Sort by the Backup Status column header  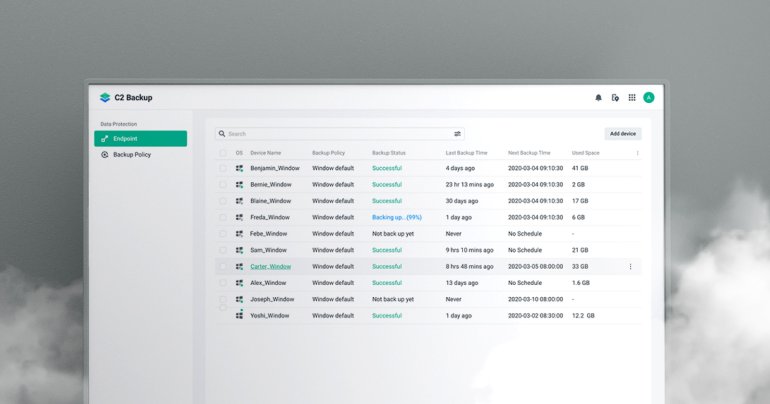(389, 153)
